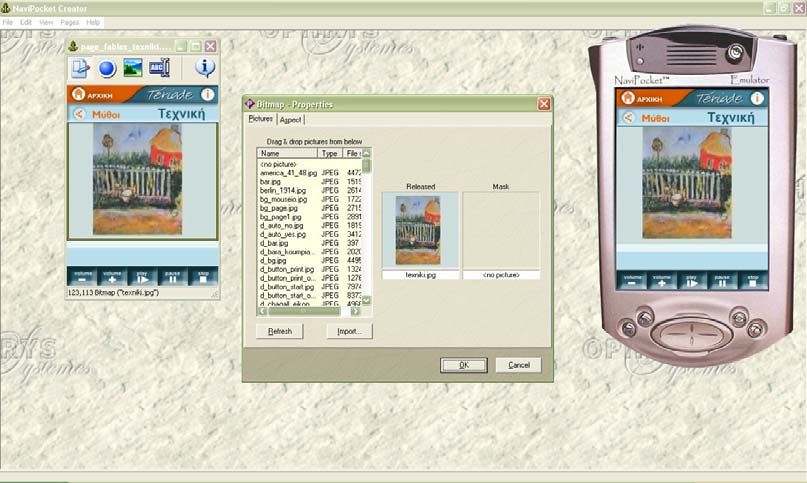Click the Mask <no picture> name field
Screen dimensions: 807x483
coord(501,275)
